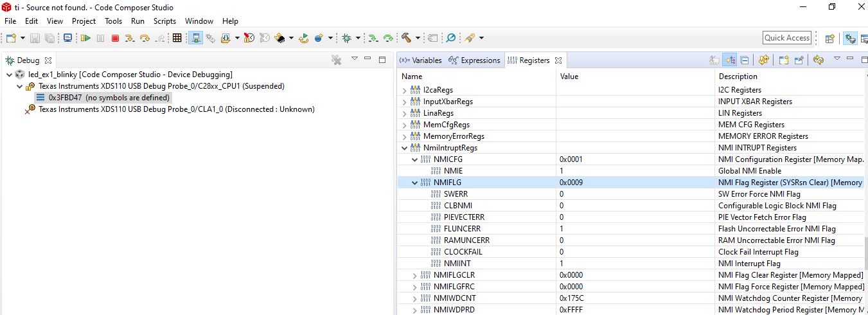The height and width of the screenshot is (315, 868).
Task: Click the Open Perspective icon
Action: tap(829, 39)
